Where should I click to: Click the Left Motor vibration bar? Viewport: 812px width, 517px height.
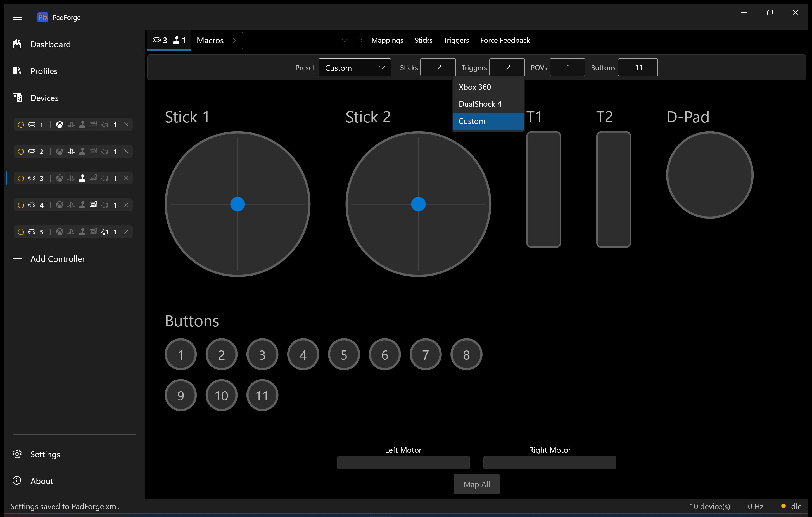(403, 463)
